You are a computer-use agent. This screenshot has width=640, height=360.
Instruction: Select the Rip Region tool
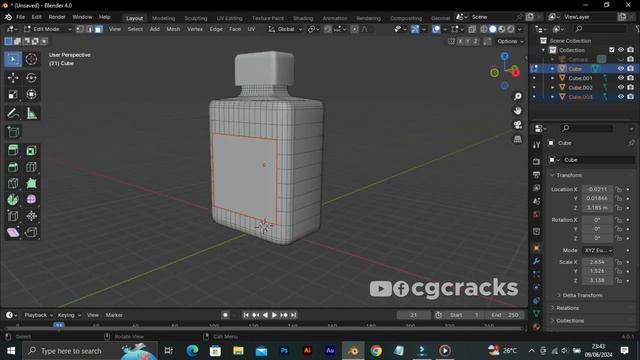pyautogui.click(x=31, y=232)
